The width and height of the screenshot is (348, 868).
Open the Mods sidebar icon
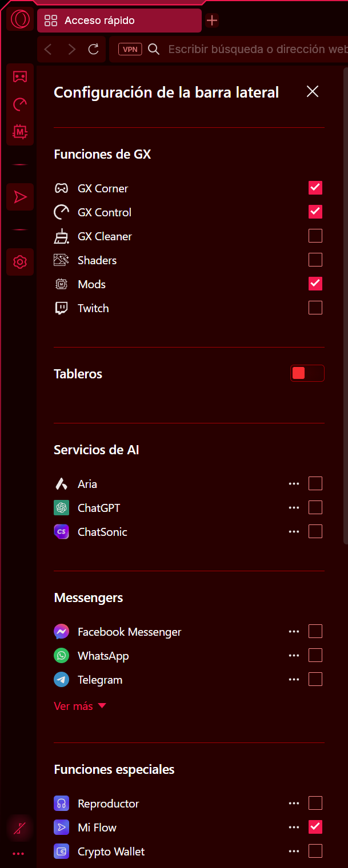(x=20, y=132)
